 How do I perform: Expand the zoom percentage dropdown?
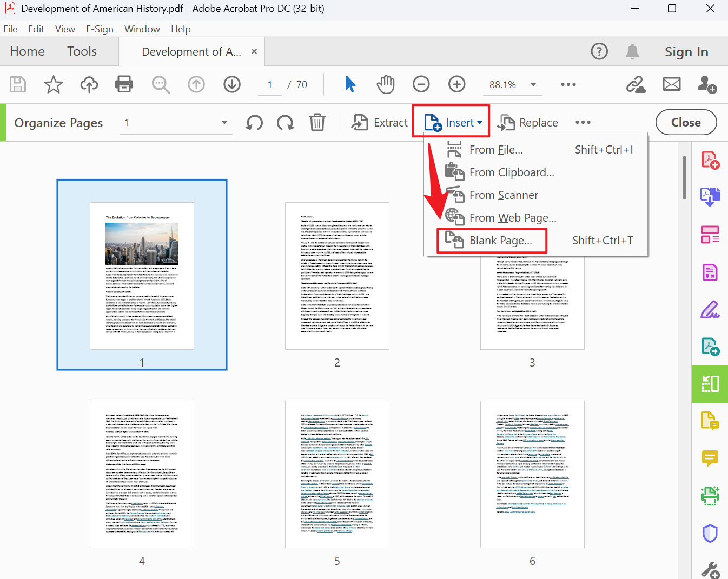click(x=533, y=85)
